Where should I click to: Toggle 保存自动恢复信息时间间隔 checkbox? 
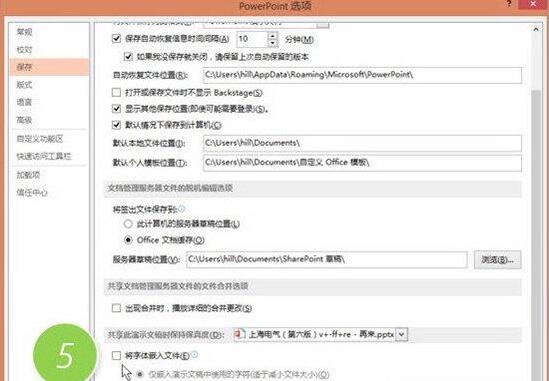pos(116,38)
